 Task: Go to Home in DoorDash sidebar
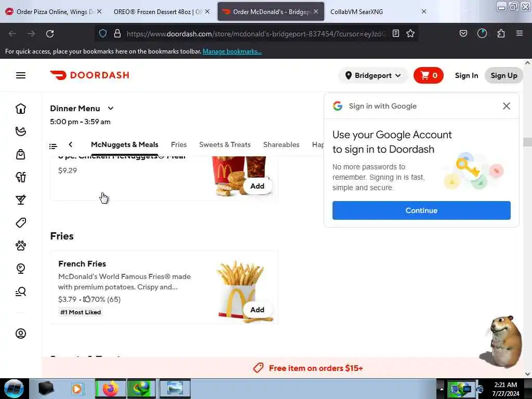[x=21, y=109]
